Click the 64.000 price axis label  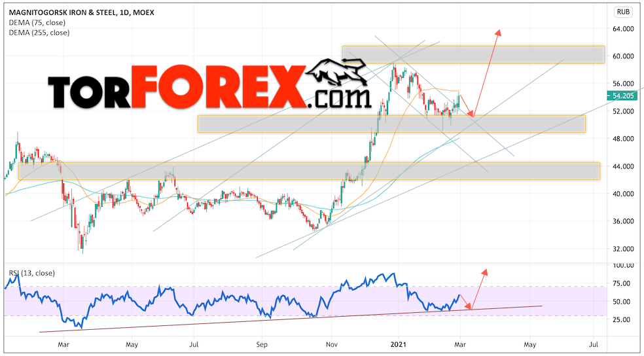pyautogui.click(x=622, y=29)
